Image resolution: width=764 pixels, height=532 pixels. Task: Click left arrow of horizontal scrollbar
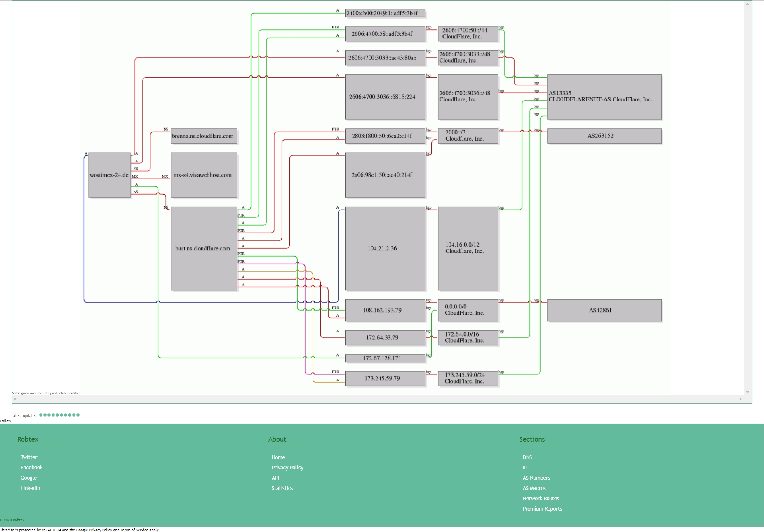click(16, 399)
